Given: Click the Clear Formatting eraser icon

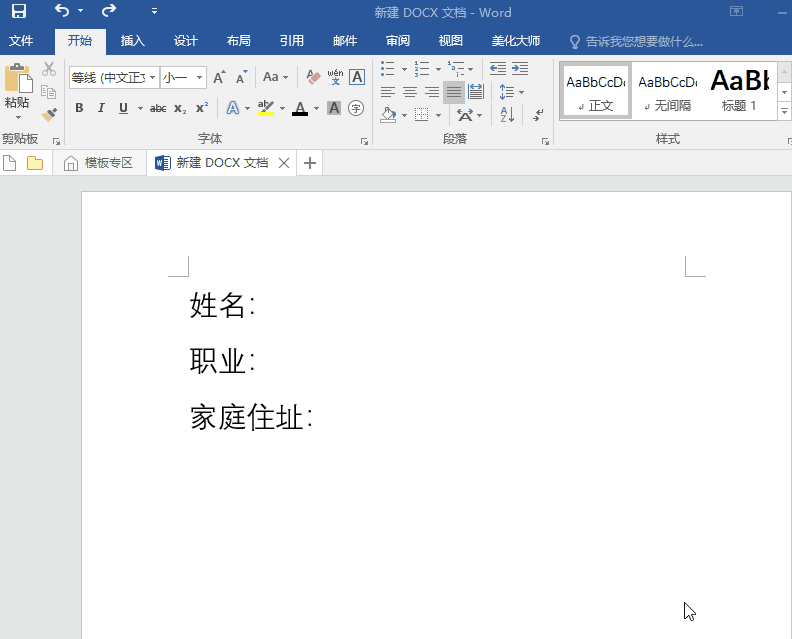Looking at the screenshot, I should (313, 77).
